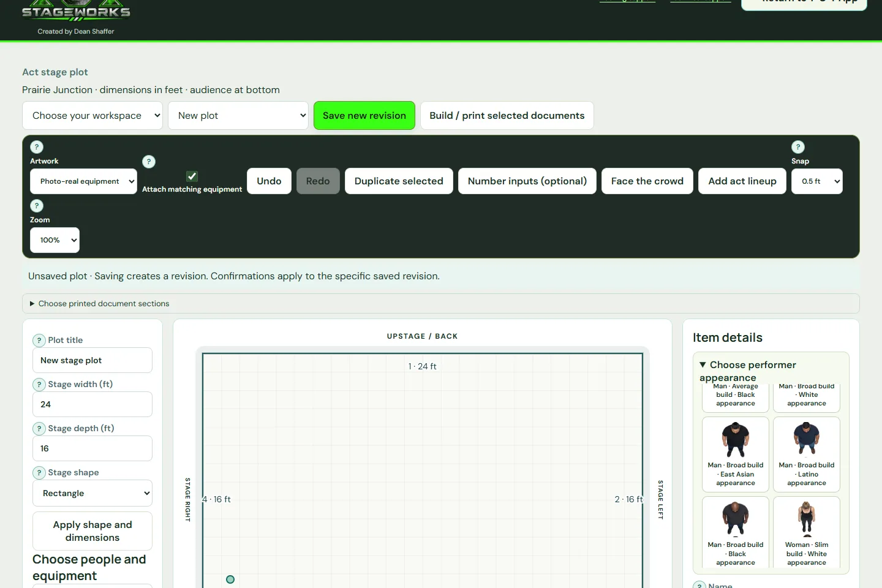Select Man Broad build Black performer

tap(736, 533)
